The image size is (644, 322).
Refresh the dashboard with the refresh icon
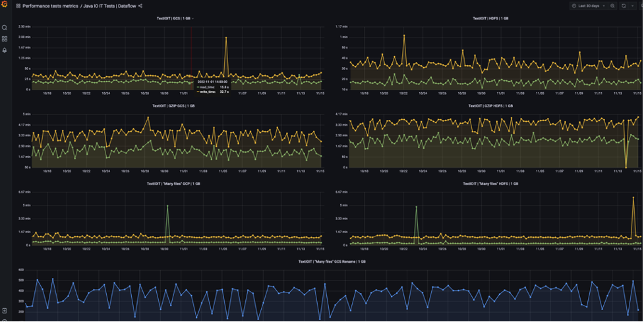click(x=624, y=6)
